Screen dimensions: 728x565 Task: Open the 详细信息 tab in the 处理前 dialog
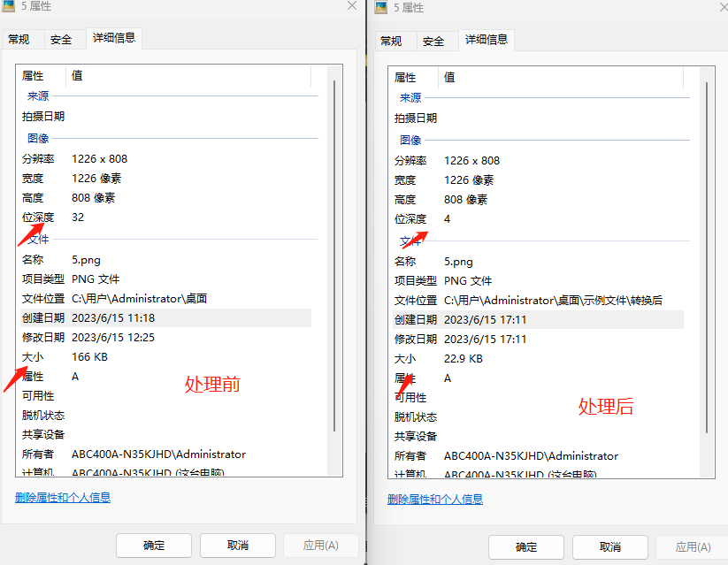point(113,39)
